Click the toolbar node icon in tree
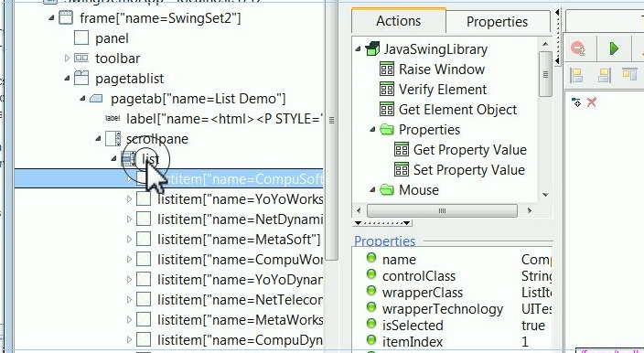This screenshot has width=644, height=353. point(81,58)
